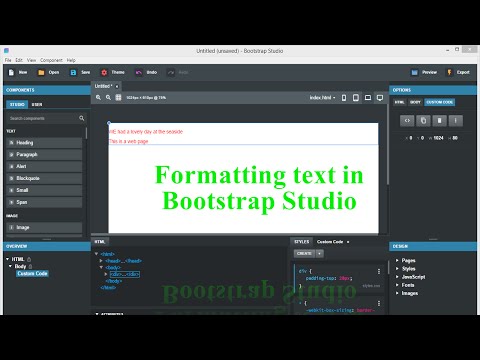The width and height of the screenshot is (480, 360).
Task: Toggle the grid overlay icon
Action: point(118,97)
